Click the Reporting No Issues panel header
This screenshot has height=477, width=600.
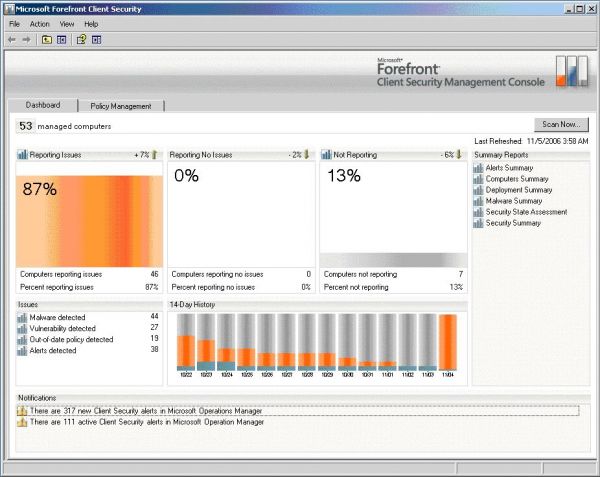[x=241, y=155]
